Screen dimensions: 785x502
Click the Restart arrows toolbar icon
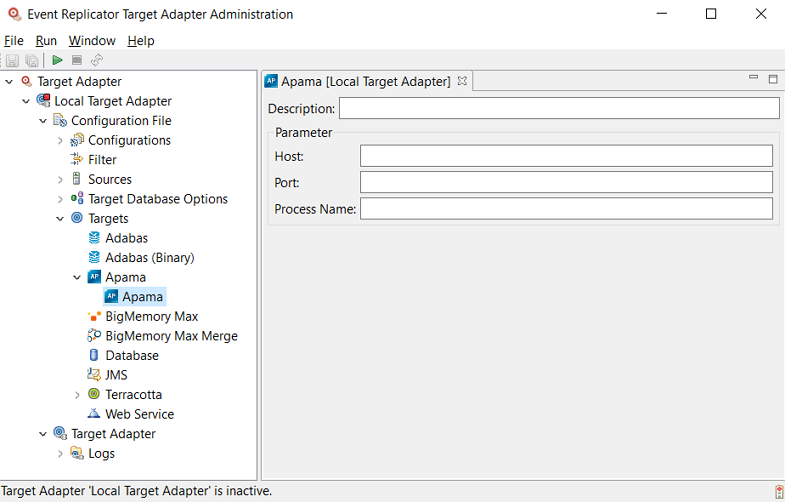[x=97, y=61]
